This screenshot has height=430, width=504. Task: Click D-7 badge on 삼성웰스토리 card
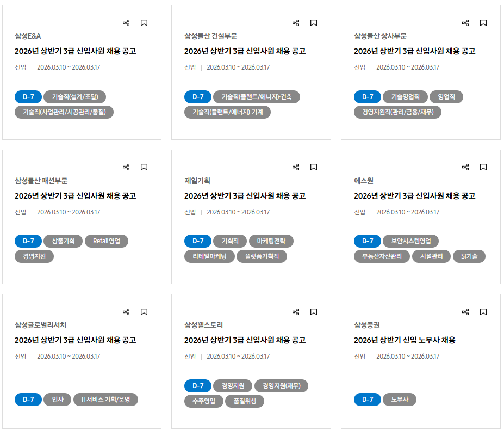coord(198,386)
